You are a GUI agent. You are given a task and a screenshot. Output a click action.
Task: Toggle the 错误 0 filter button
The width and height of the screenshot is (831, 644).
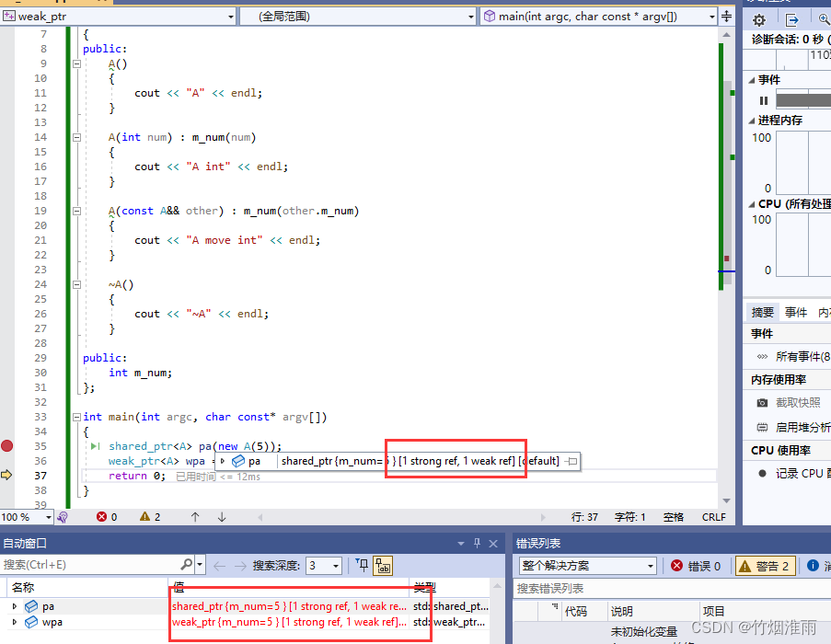696,566
